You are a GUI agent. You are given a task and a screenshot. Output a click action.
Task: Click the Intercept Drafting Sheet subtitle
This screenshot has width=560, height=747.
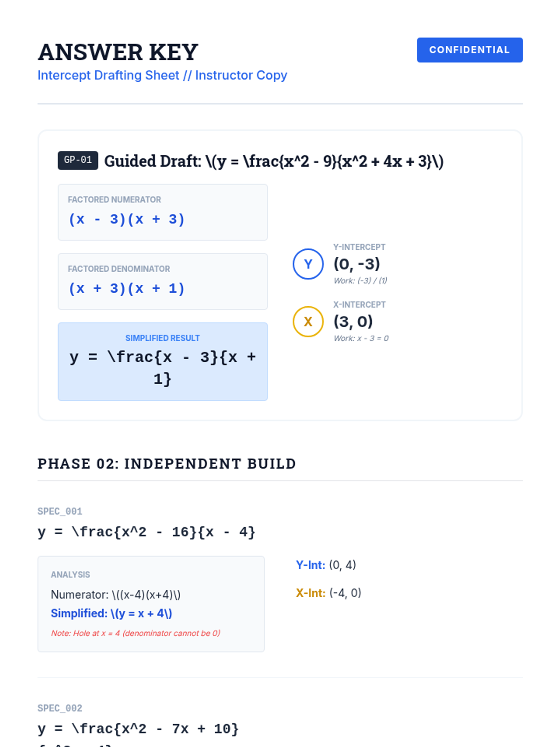(x=162, y=75)
